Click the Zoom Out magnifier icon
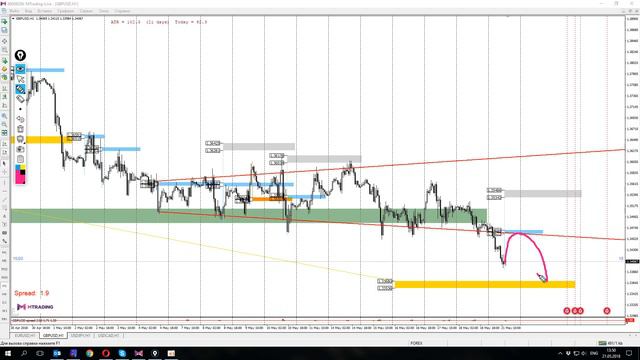Screen dimensions: 640x360 (x=4, y=124)
